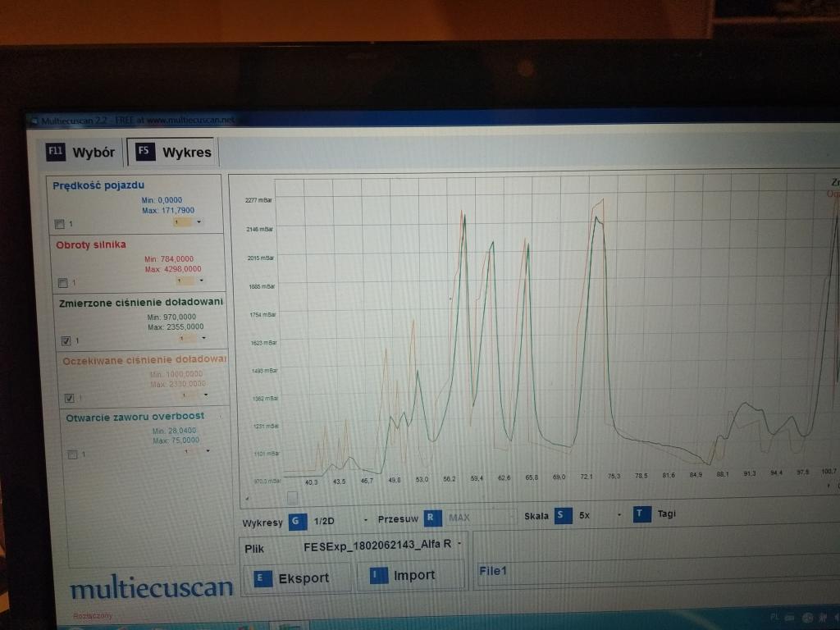Click the Rozłączony status text
The width and height of the screenshot is (840, 630).
tap(93, 616)
